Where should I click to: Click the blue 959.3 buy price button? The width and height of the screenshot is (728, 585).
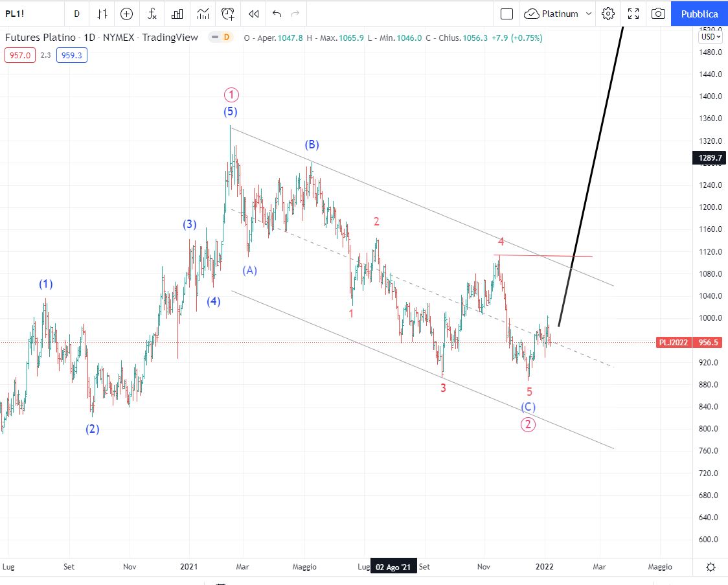tap(71, 55)
